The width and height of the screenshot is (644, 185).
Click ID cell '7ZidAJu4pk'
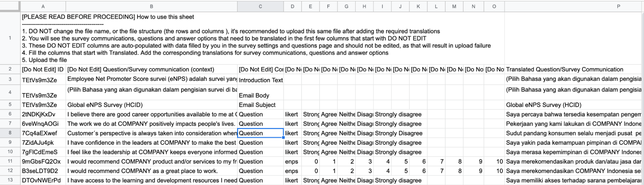[43, 142]
